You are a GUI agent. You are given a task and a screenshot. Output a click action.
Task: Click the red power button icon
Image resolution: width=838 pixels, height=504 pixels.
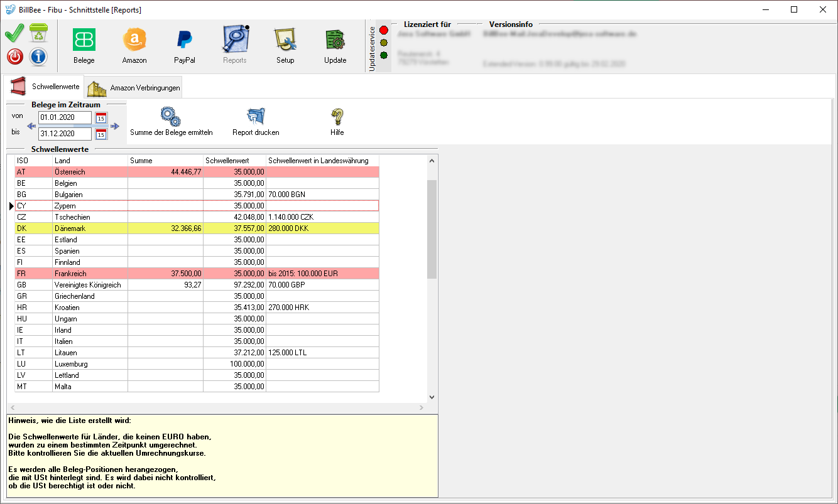pos(14,56)
